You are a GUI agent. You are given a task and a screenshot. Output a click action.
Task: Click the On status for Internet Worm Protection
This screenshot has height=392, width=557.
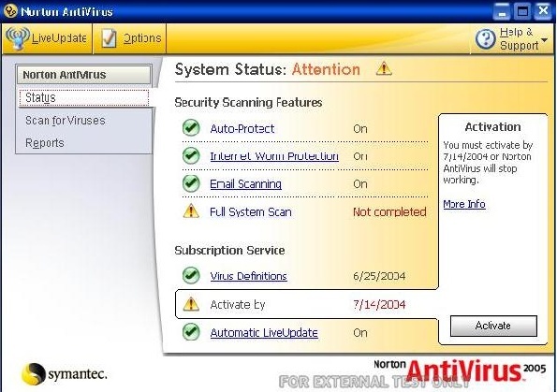pyautogui.click(x=360, y=156)
